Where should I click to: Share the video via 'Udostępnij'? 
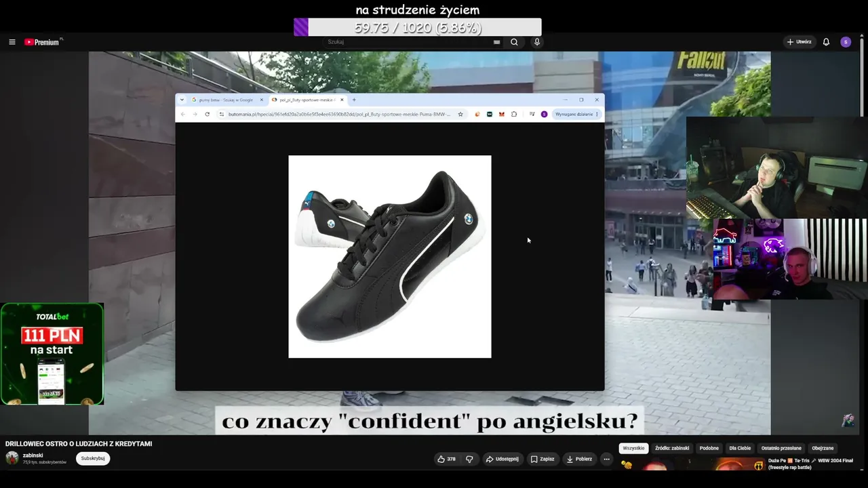coord(502,459)
